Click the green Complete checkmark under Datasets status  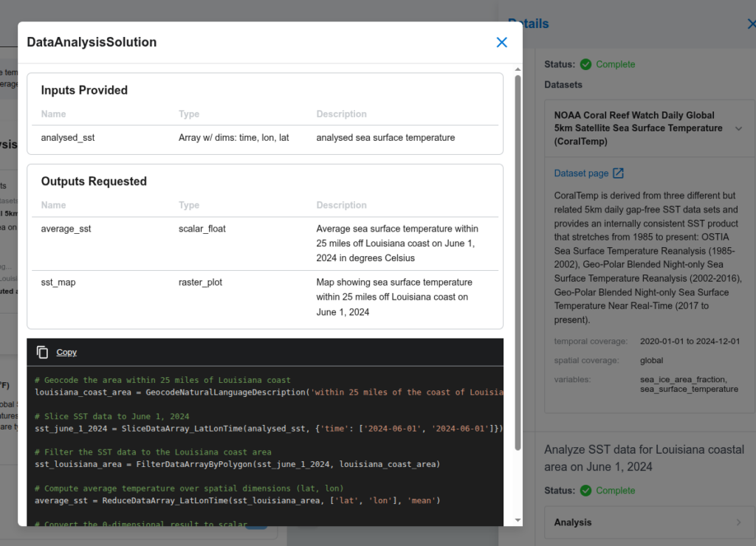pyautogui.click(x=586, y=64)
